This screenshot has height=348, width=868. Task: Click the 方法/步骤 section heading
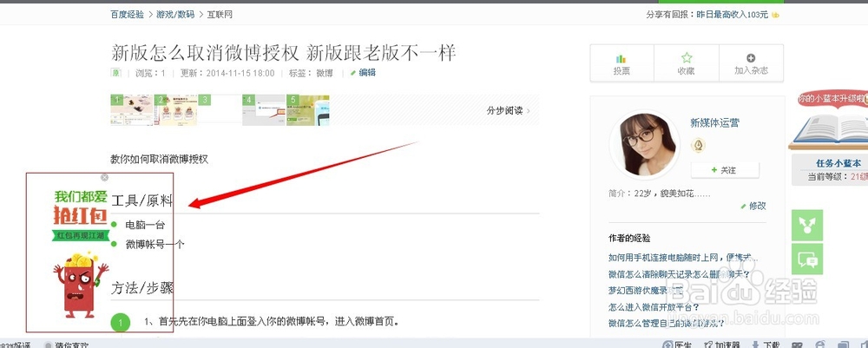coord(142,288)
